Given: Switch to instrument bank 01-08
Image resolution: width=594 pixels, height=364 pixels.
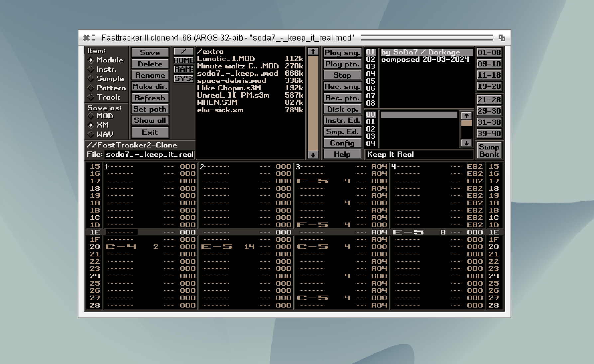Looking at the screenshot, I should coord(489,52).
